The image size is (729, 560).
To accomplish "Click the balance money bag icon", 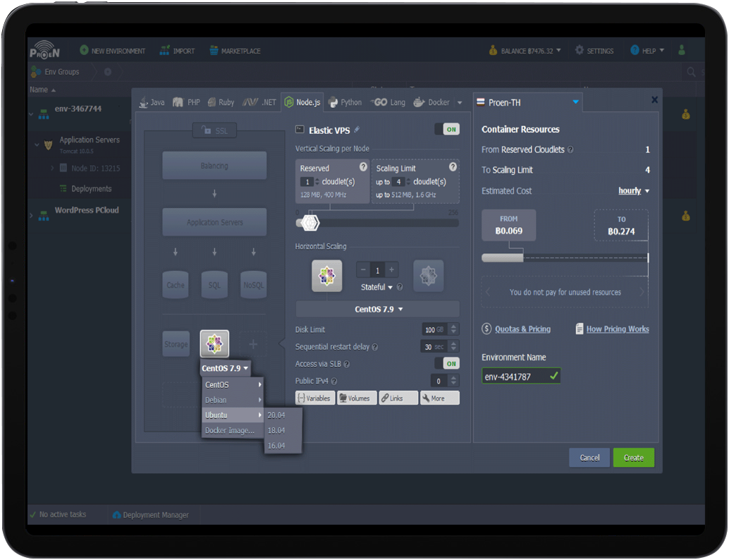I will [x=493, y=50].
